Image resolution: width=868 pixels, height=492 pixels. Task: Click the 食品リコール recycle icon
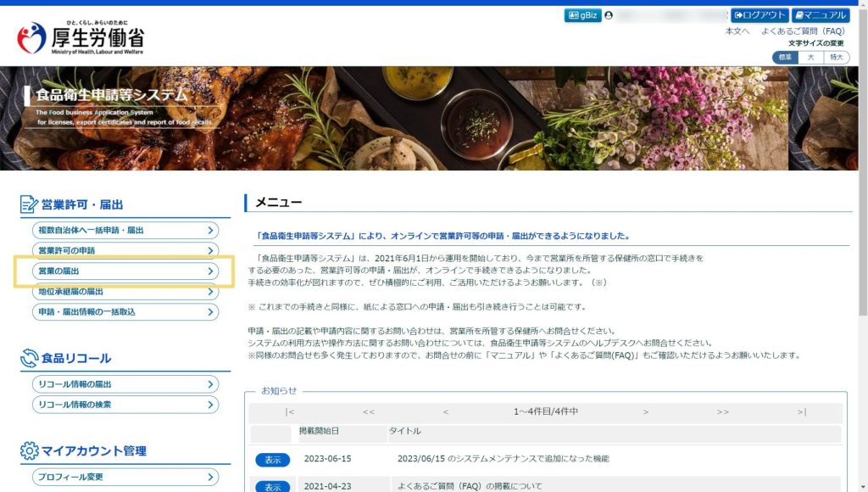(x=29, y=358)
